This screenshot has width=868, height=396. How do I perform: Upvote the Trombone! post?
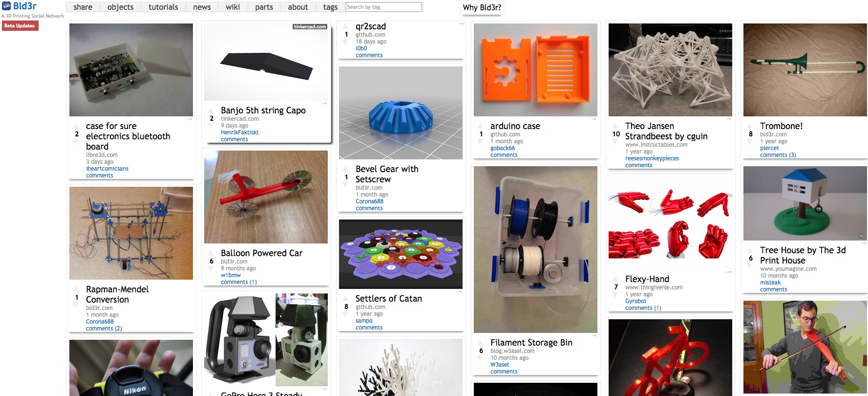click(750, 126)
